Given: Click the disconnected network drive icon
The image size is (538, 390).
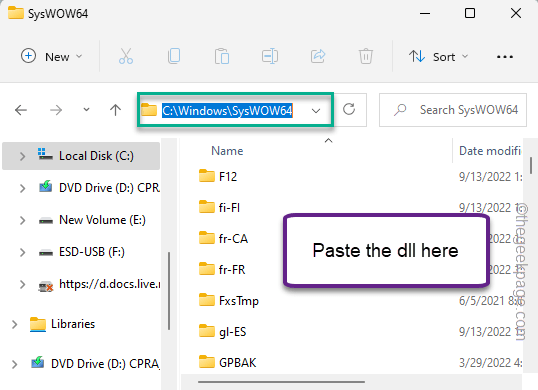Looking at the screenshot, I should coord(46,286).
